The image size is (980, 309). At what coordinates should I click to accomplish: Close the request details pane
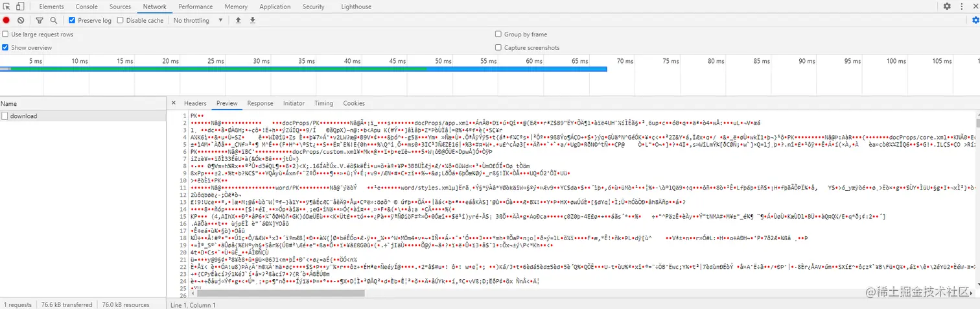tap(174, 103)
